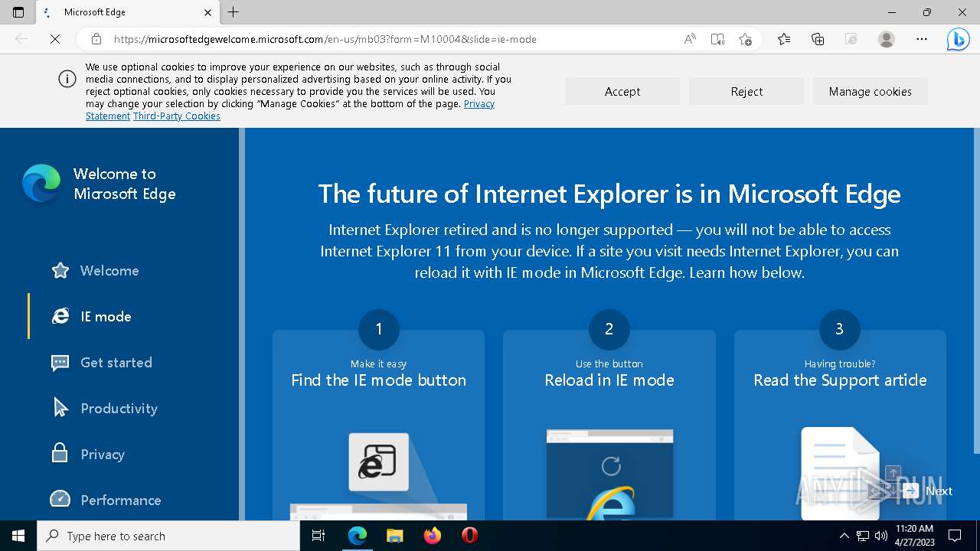The image size is (980, 551).
Task: Reject optional cookies
Action: [x=746, y=91]
